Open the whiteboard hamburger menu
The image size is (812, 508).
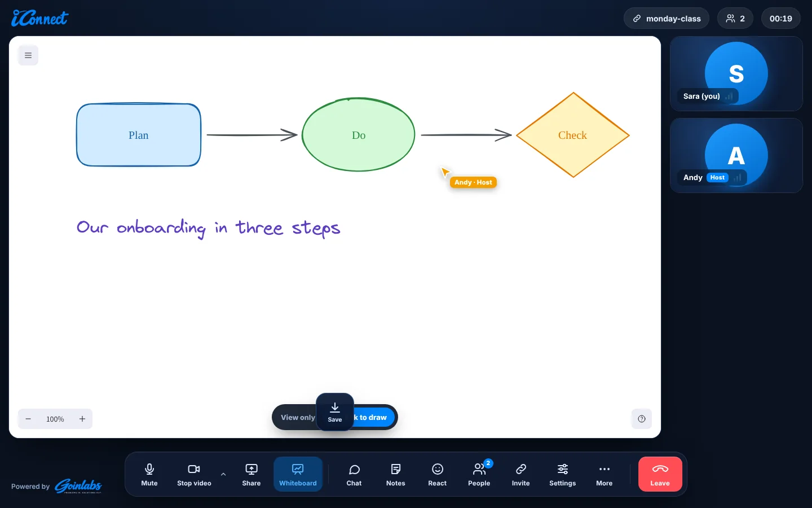pyautogui.click(x=28, y=55)
